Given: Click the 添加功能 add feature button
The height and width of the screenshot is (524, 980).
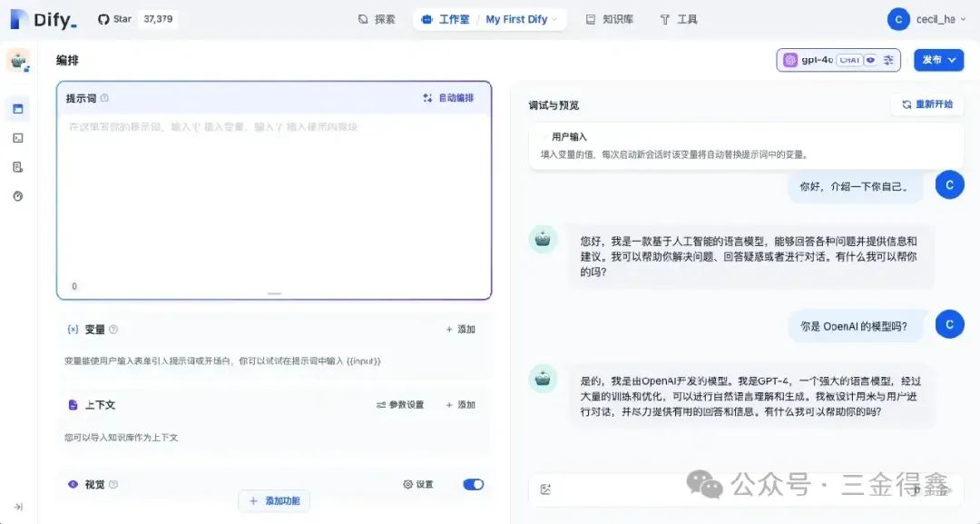Looking at the screenshot, I should [274, 500].
